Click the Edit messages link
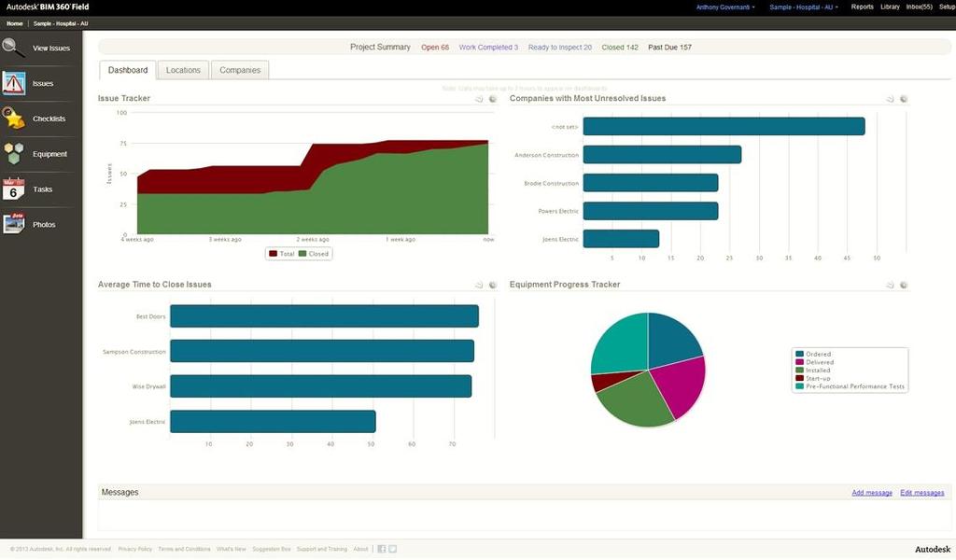Image resolution: width=956 pixels, height=560 pixels. pyautogui.click(x=921, y=493)
